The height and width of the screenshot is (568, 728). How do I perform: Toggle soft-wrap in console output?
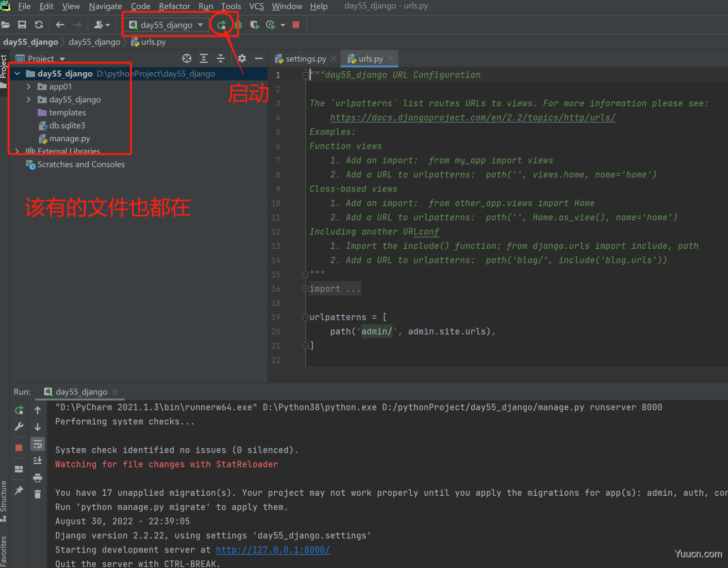click(37, 444)
